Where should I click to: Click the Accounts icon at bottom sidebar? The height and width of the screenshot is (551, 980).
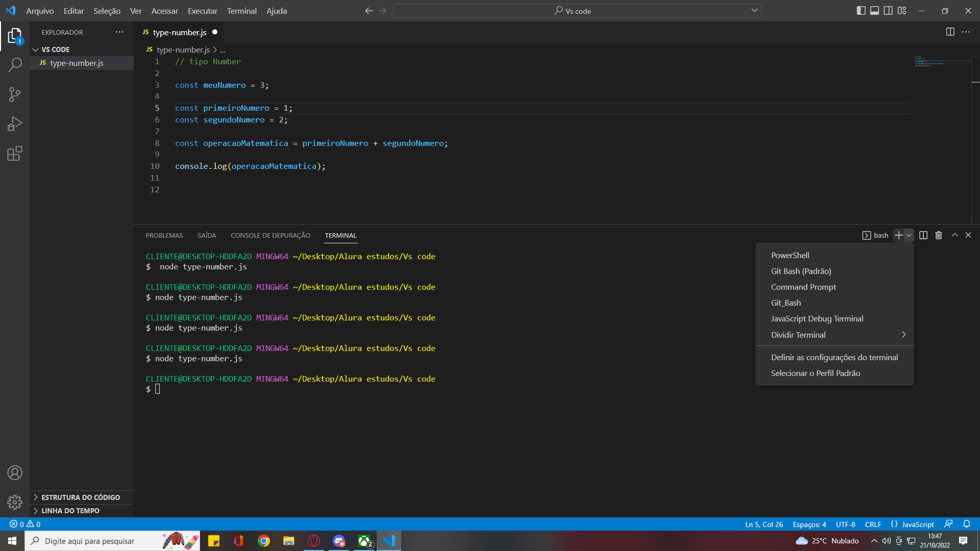15,472
